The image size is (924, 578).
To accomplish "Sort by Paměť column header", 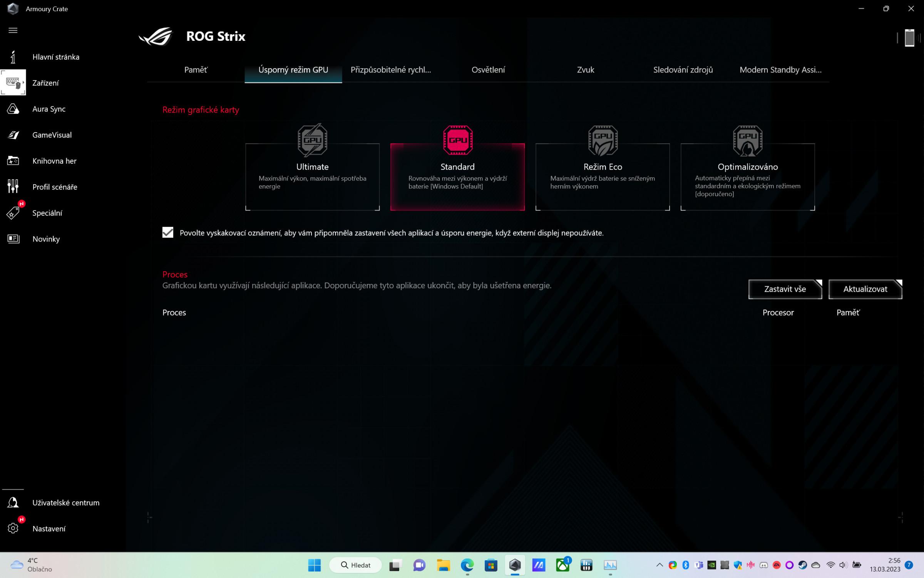I will point(848,313).
